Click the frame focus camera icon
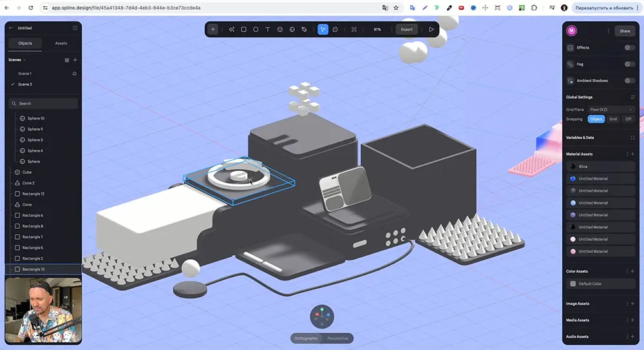 click(x=354, y=30)
